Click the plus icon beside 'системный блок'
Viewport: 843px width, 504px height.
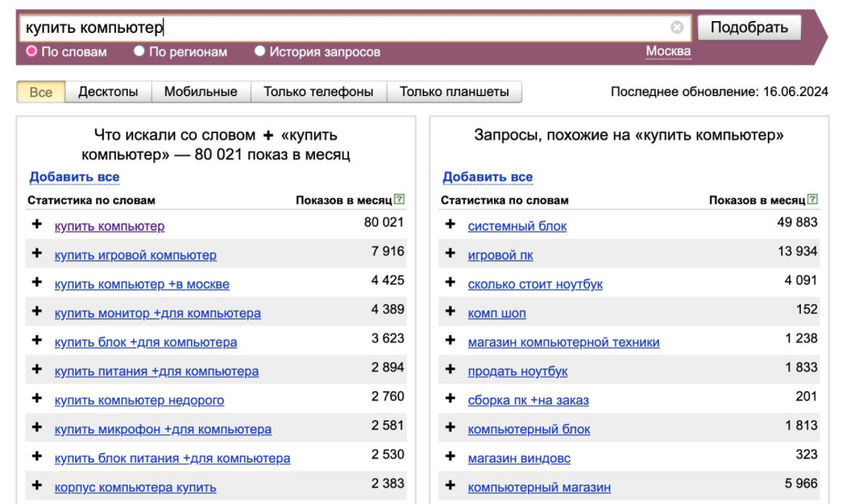click(x=451, y=224)
